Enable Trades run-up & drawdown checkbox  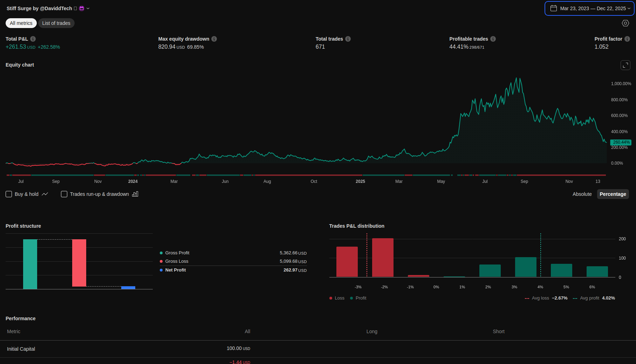(64, 194)
